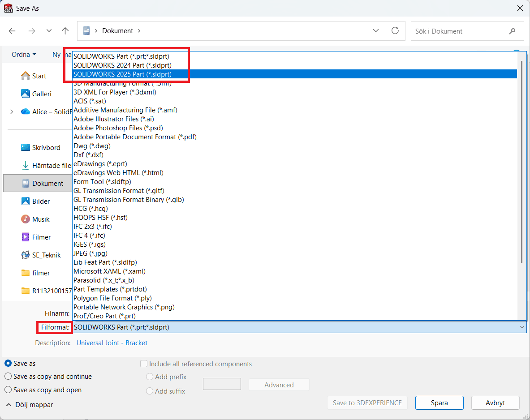Choose Form Tool (*.sldftp) format
The image size is (530, 420).
[x=295, y=181]
